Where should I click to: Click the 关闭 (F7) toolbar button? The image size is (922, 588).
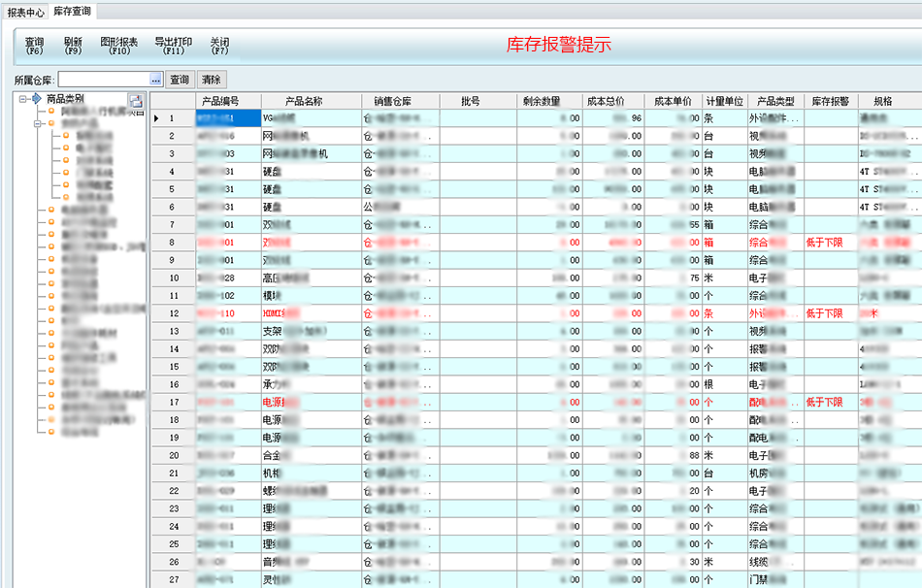(219, 46)
